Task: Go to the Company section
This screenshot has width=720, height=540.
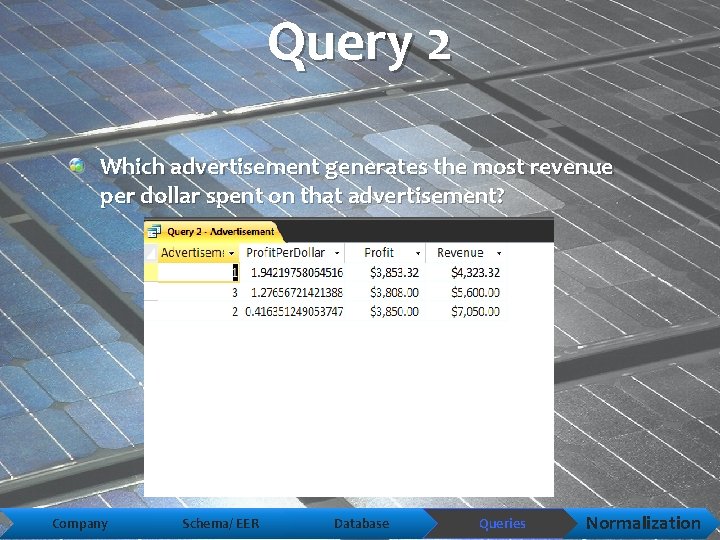Action: pos(79,523)
